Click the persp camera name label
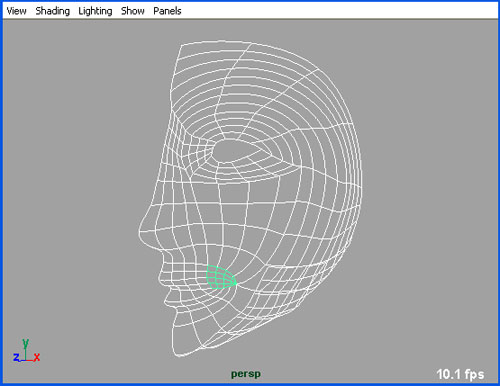The width and height of the screenshot is (500, 386). click(x=246, y=374)
